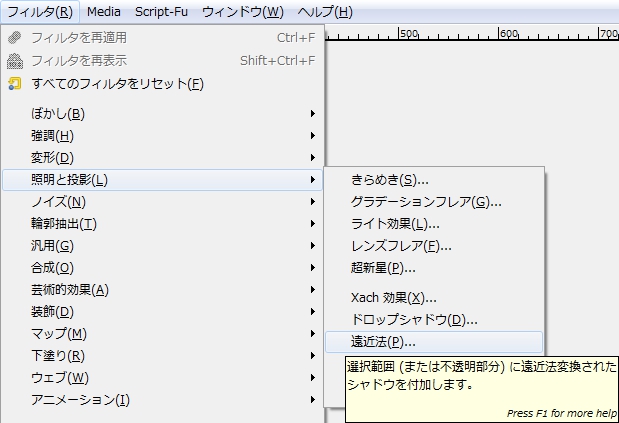619x423 pixels.
Task: Click the reshow filter icon
Action: pyautogui.click(x=15, y=61)
